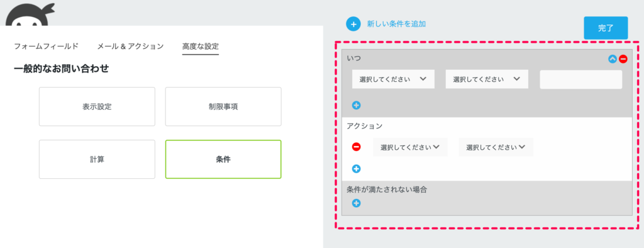Open the 計算 settings tile

pos(97,159)
